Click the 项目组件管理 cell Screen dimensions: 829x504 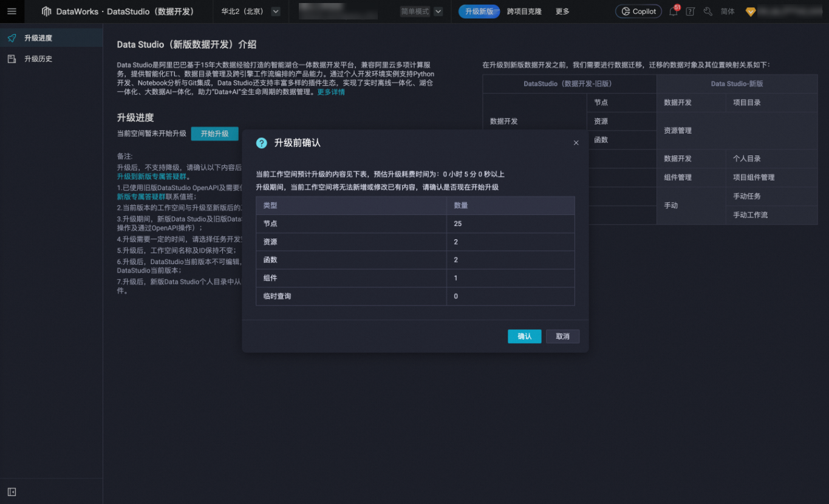coord(771,177)
